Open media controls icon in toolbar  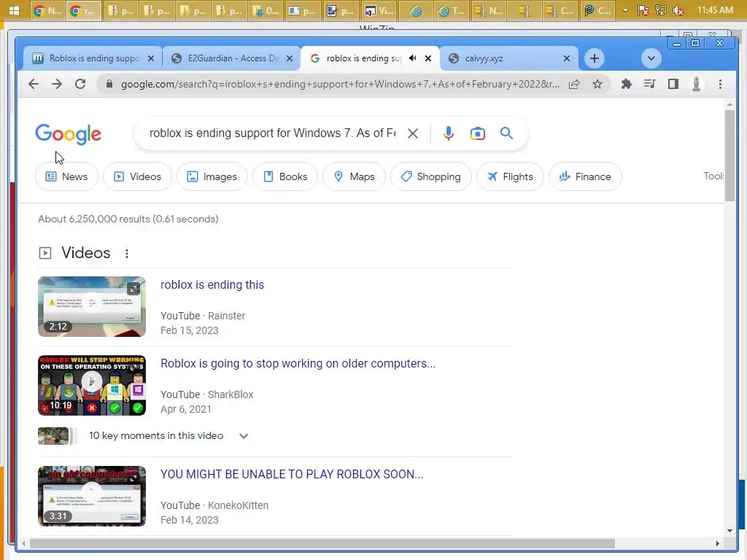(649, 85)
